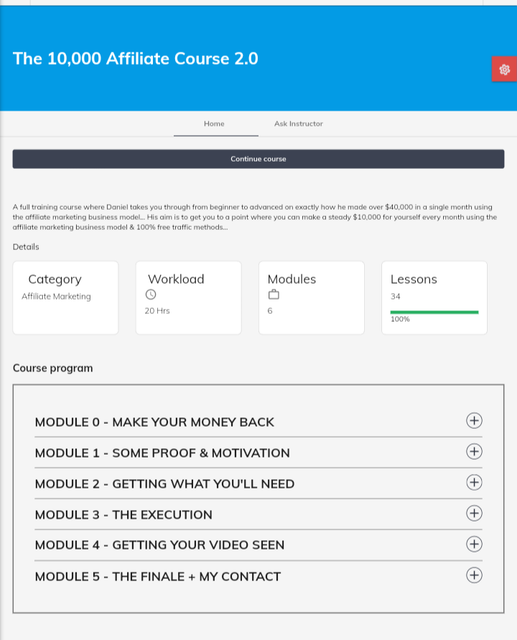Image resolution: width=517 pixels, height=640 pixels.
Task: Click the 20 Hrs workload value
Action: tap(157, 311)
